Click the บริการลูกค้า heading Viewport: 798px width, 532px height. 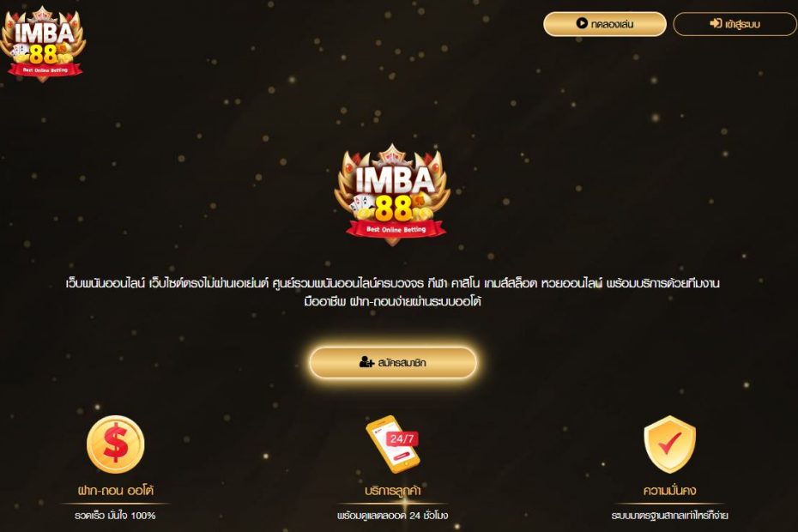(392, 491)
